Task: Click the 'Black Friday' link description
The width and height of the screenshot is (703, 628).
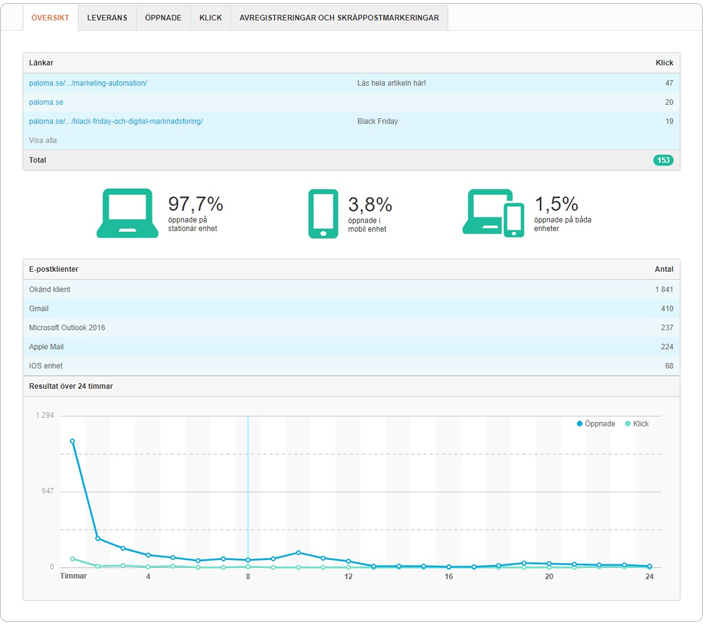Action: click(378, 121)
